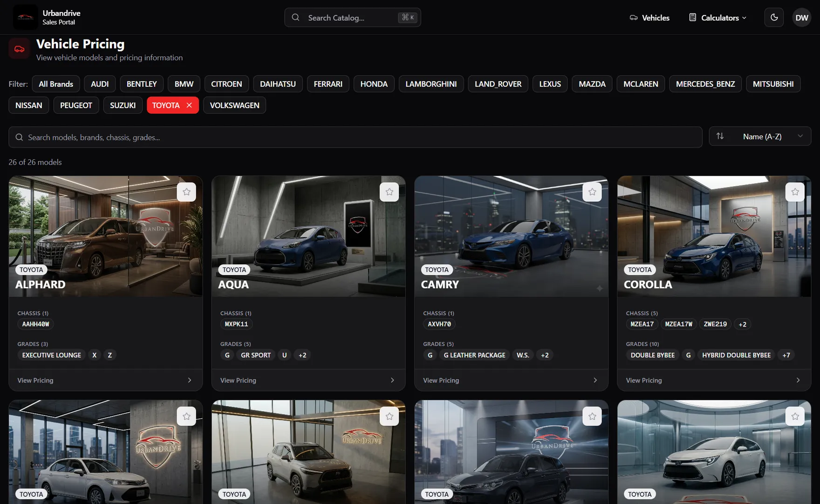Screen dimensions: 820x504
Task: Filter by DAIHATSU brand
Action: (278, 84)
